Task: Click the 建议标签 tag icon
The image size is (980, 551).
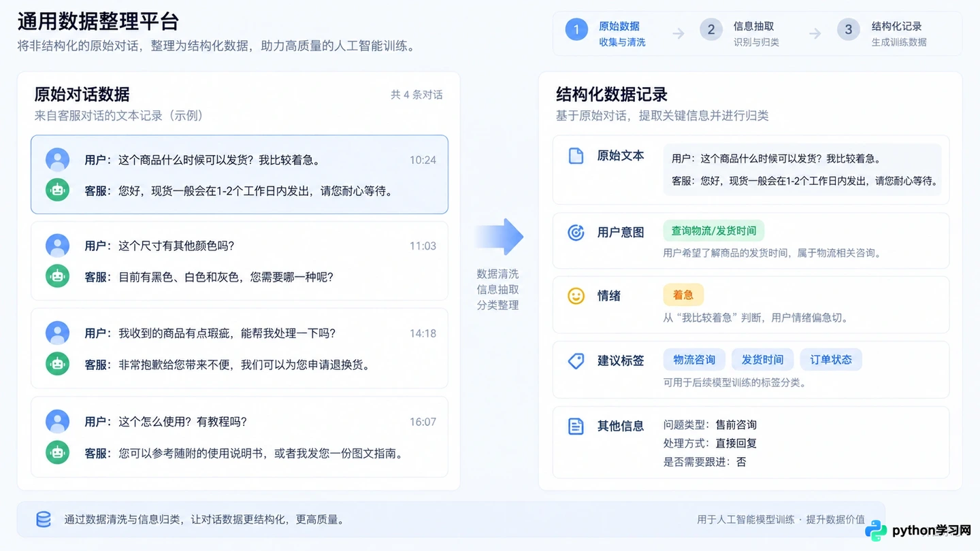Action: 576,361
